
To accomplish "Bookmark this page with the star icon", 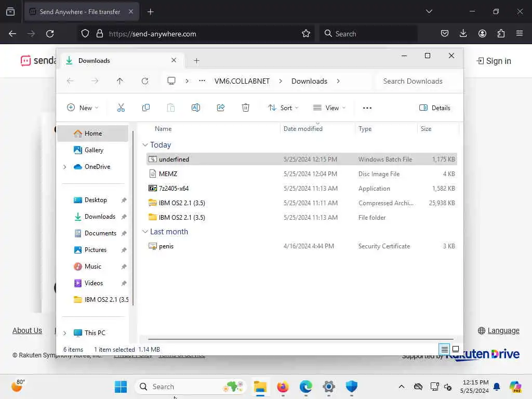I will coord(306,34).
